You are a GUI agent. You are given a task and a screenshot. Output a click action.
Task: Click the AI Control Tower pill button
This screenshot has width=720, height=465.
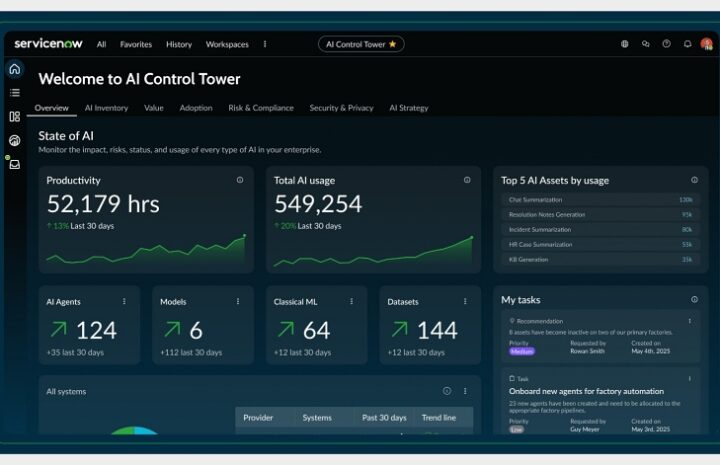point(361,44)
